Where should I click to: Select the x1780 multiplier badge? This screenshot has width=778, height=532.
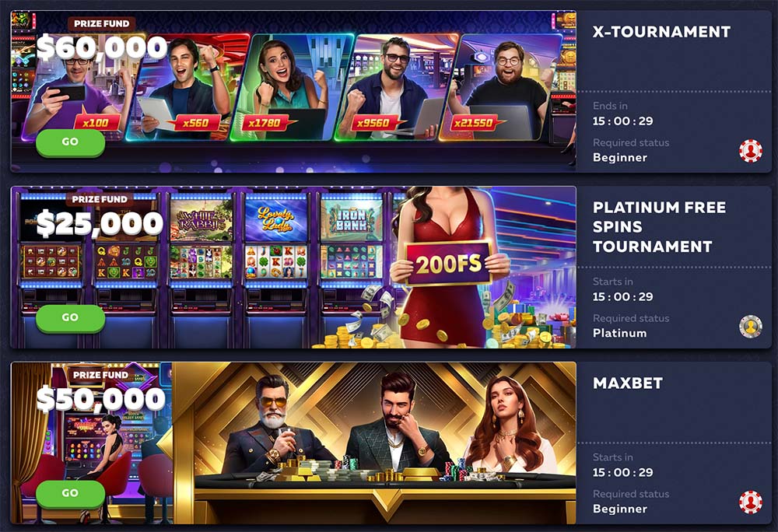coord(265,122)
